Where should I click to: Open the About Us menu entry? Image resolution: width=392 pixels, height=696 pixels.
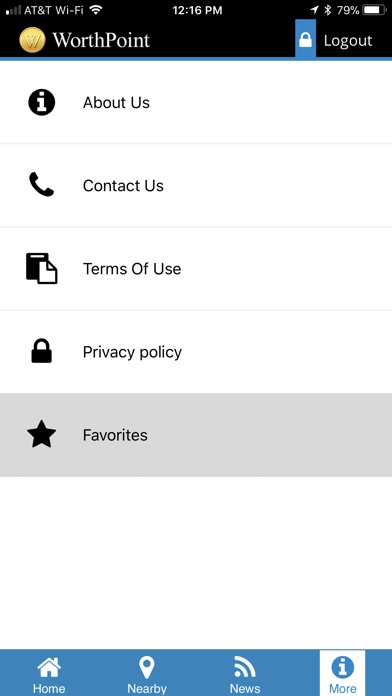[196, 103]
